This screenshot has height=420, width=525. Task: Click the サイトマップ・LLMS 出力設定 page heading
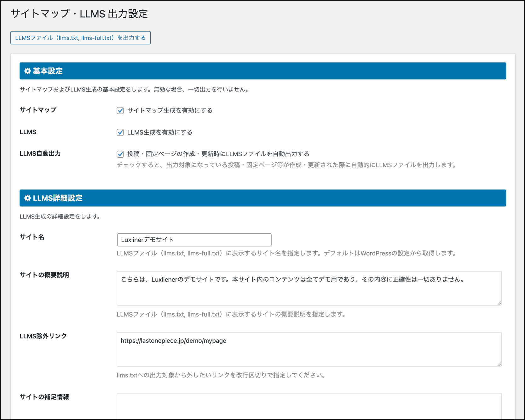79,14
